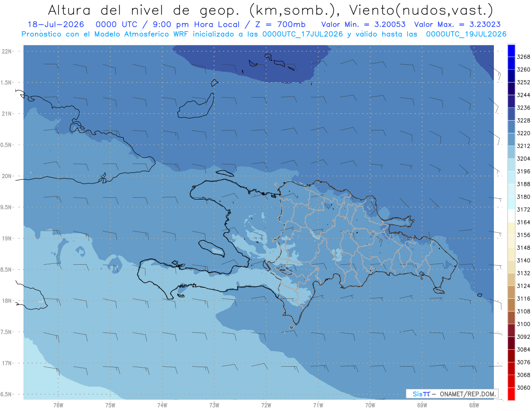Click the 3100 color bar value
The width and height of the screenshot is (532, 411).
[523, 324]
